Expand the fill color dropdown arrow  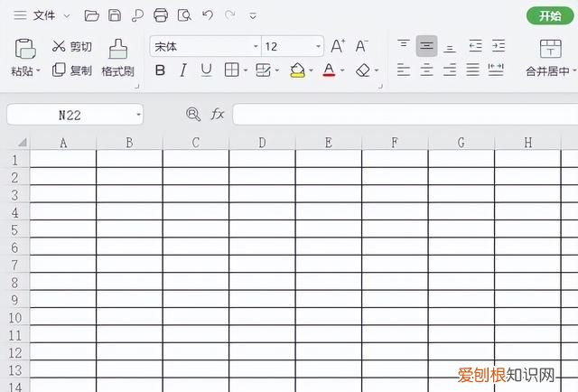coord(311,70)
